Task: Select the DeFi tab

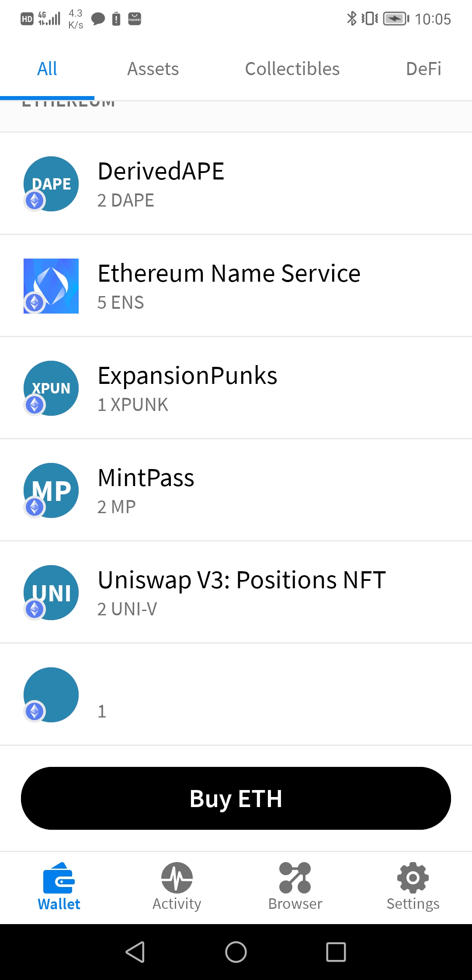Action: (x=423, y=69)
